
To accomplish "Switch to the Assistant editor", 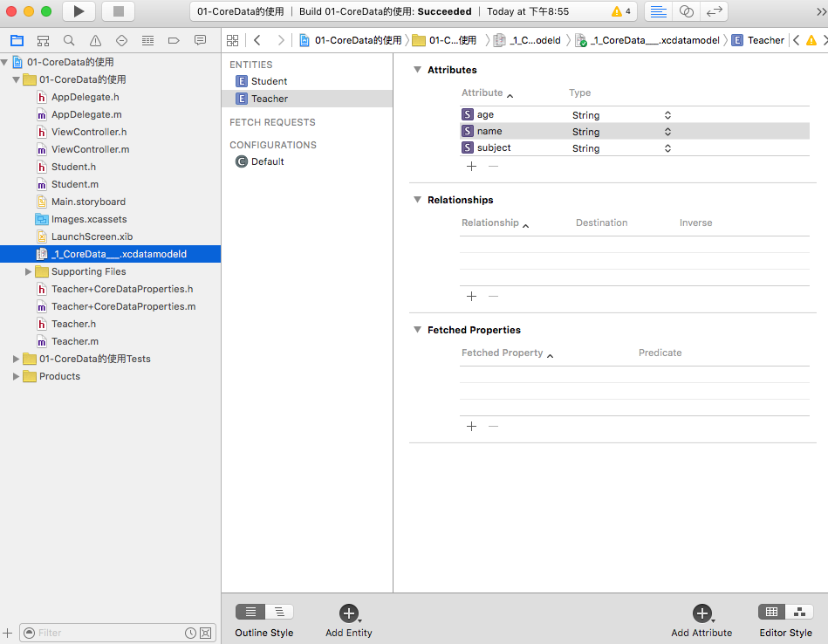I will click(x=686, y=11).
